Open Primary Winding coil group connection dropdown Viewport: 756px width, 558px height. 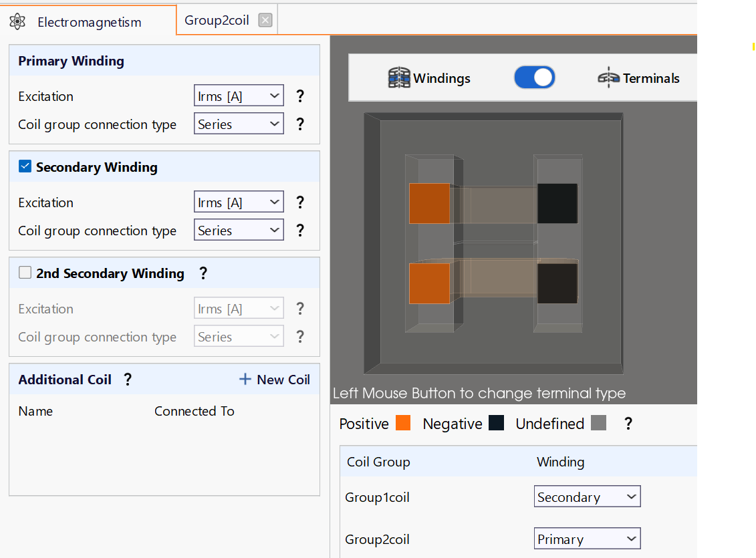tap(239, 124)
